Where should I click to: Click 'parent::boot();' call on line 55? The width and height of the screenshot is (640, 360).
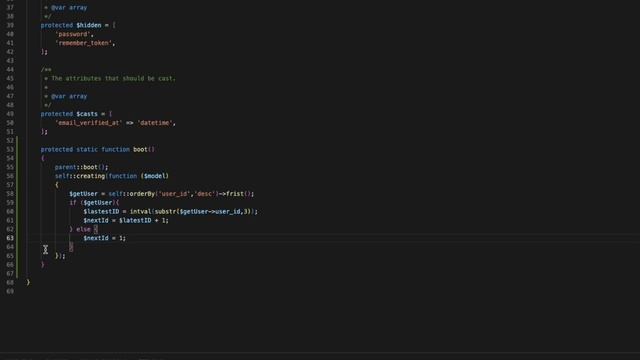(82, 167)
